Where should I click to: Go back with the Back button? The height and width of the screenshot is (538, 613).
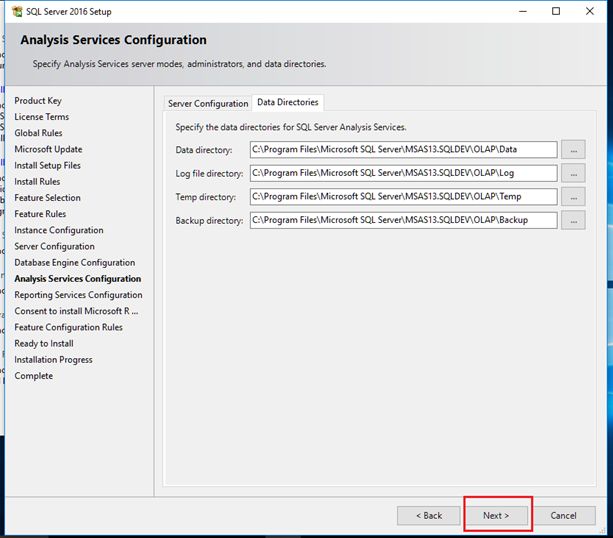428,515
